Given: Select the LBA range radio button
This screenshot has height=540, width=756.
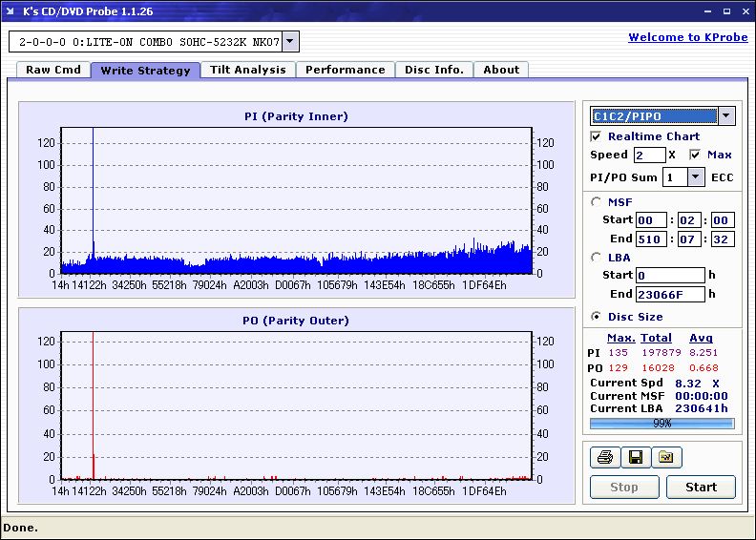Looking at the screenshot, I should click(597, 257).
